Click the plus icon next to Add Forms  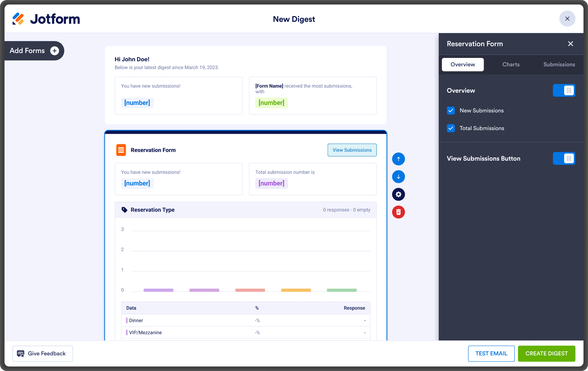[55, 51]
